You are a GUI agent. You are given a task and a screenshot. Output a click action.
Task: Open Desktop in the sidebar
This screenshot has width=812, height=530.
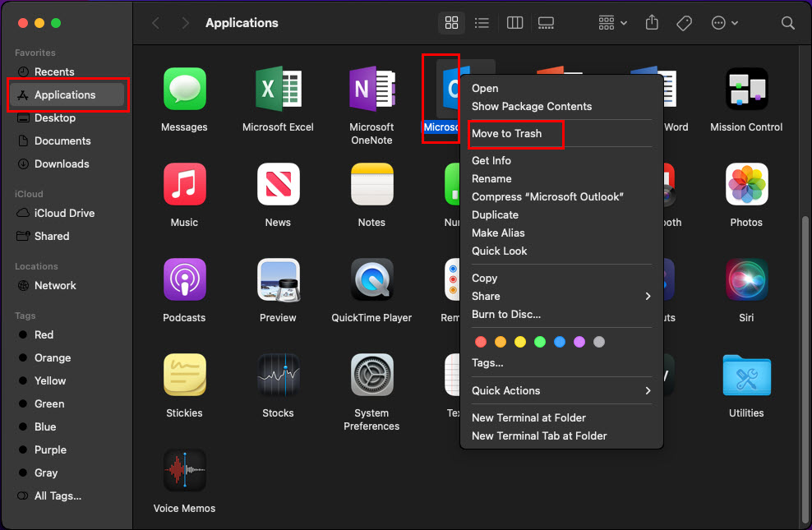[67, 118]
